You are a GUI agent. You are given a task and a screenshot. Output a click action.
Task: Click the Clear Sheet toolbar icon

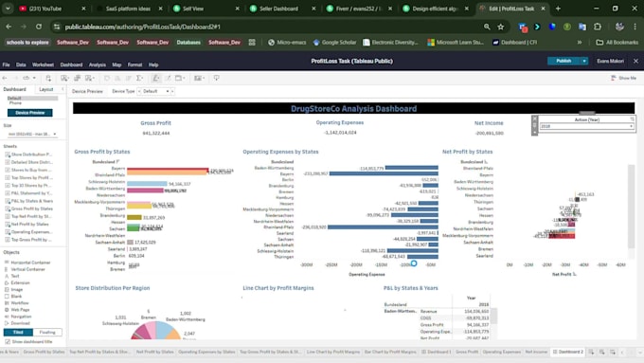[89, 78]
